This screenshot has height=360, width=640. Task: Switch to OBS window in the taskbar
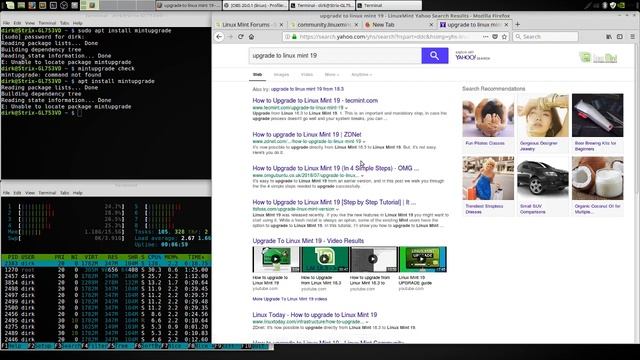(x=256, y=5)
